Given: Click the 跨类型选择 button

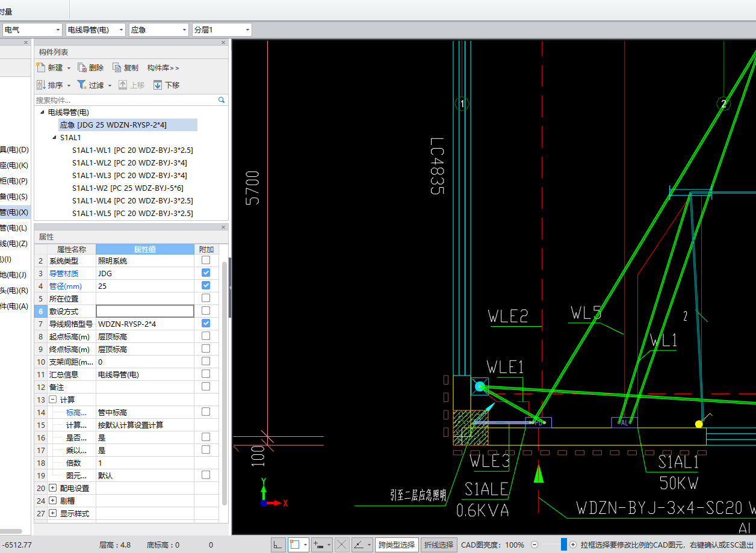Looking at the screenshot, I should (397, 545).
